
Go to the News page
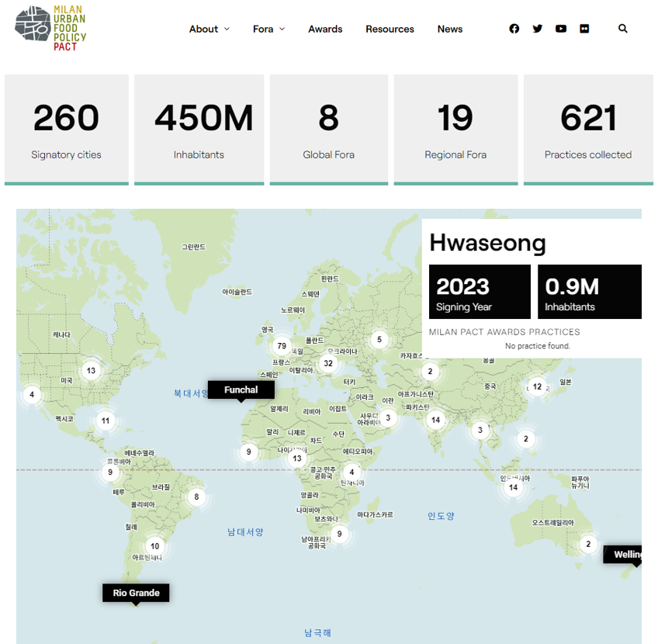[x=449, y=29]
